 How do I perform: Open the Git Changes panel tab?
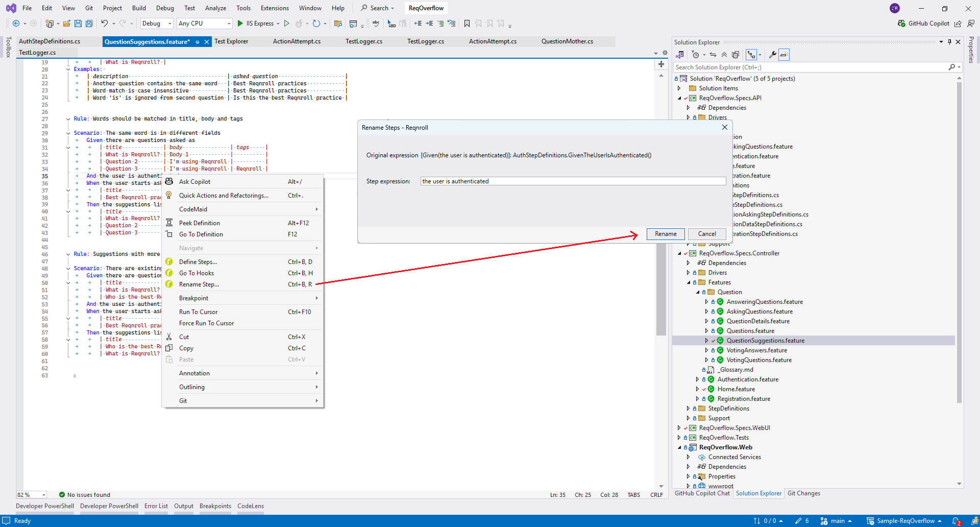tap(803, 493)
